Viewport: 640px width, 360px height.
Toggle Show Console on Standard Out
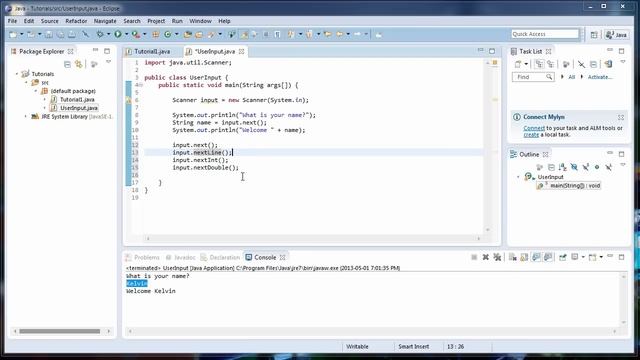[536, 257]
